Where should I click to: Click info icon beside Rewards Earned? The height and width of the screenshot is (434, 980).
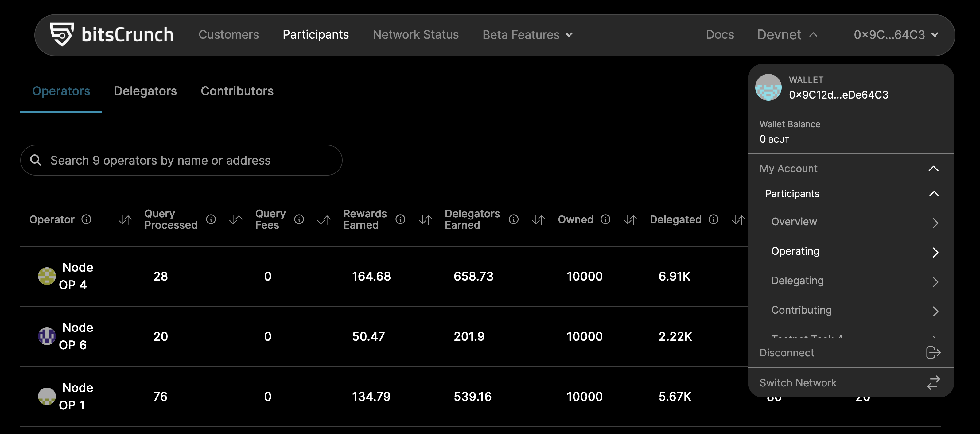[400, 219]
